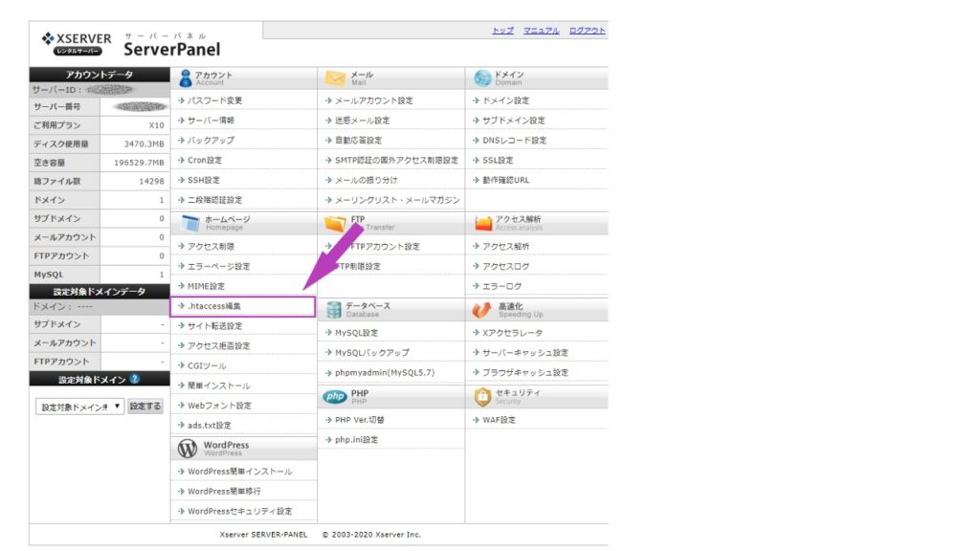Open ドメイン設定
Screen dimensions: 980x551
(x=505, y=99)
